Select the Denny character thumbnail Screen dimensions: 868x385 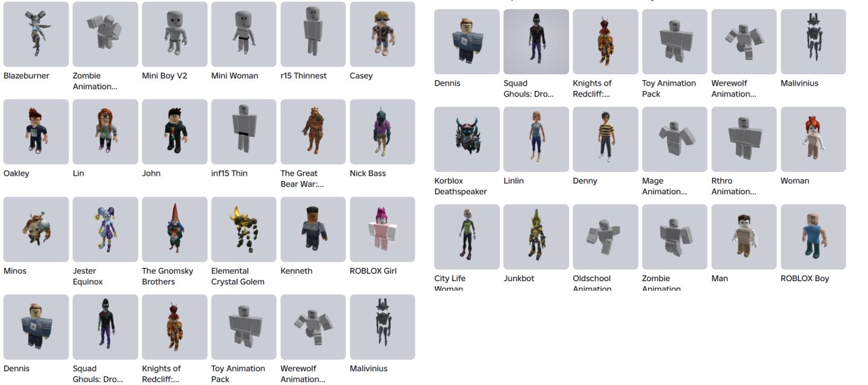(606, 139)
